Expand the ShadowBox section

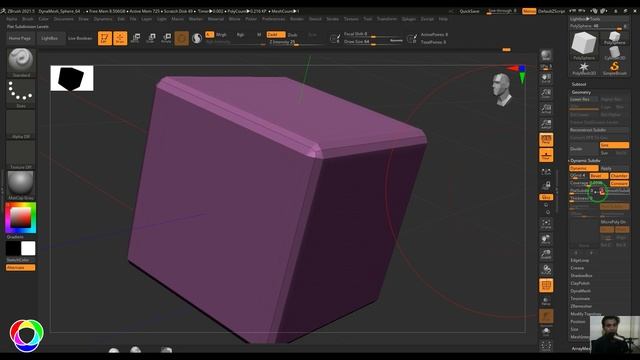tap(581, 276)
